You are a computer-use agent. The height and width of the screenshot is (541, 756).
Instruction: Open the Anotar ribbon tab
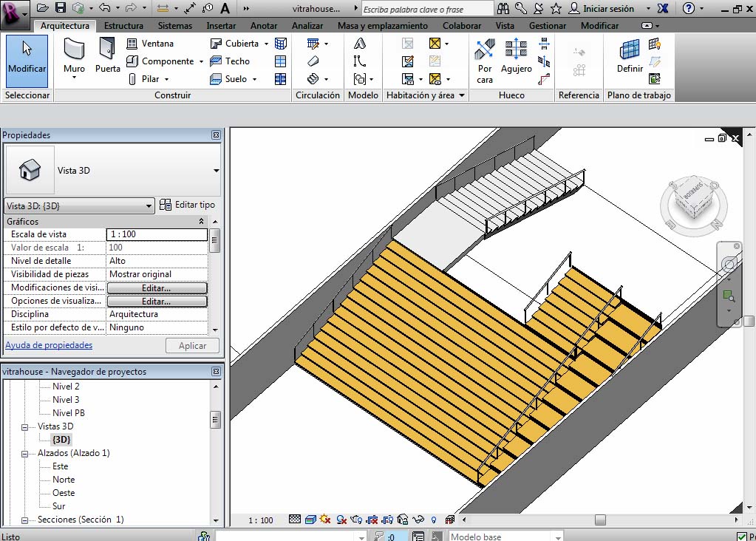coord(264,25)
